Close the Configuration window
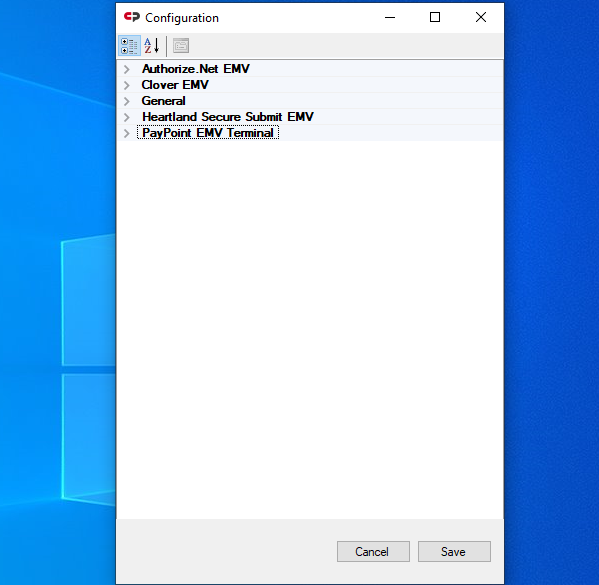 [x=481, y=17]
